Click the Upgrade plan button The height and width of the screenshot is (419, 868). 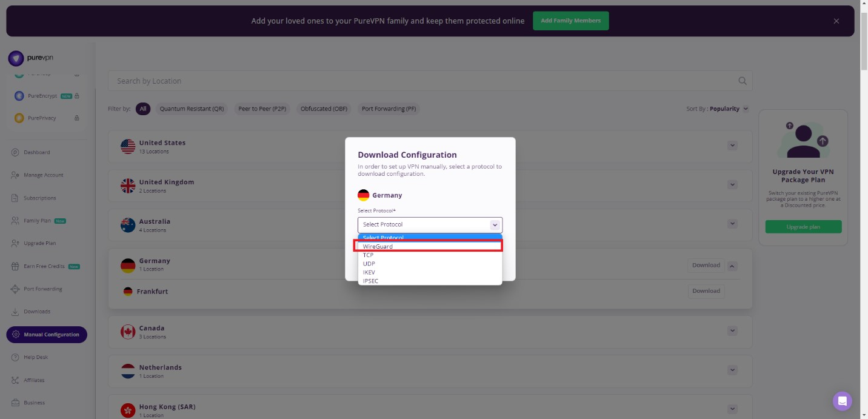[x=803, y=227]
